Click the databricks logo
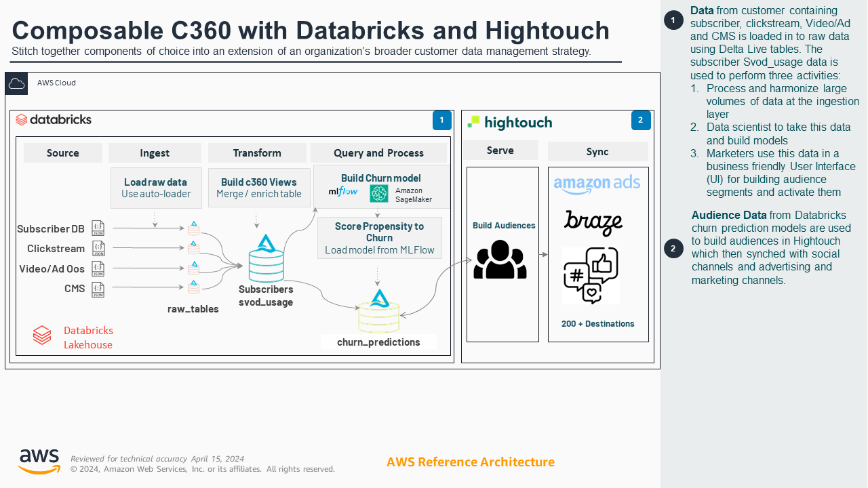The width and height of the screenshot is (868, 488). pos(54,120)
